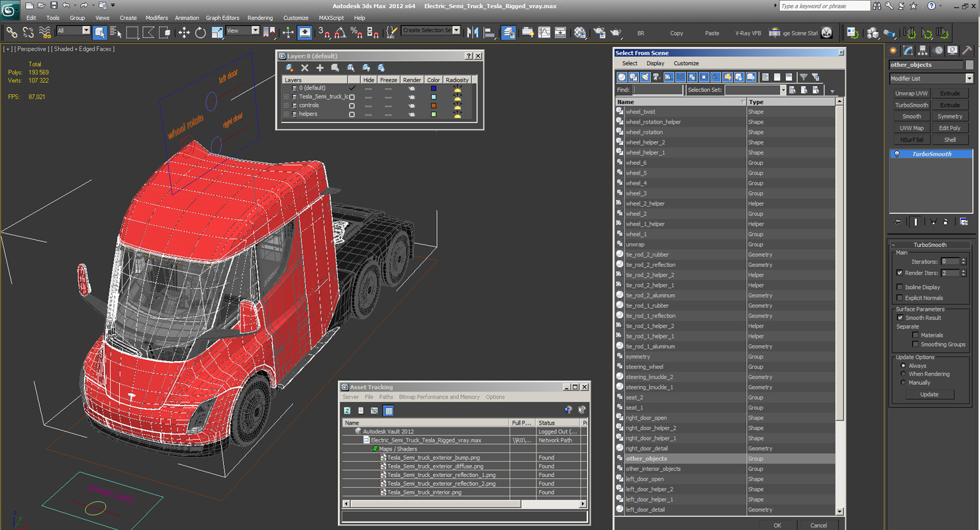Open the Create Selection Set dropdown

(457, 30)
